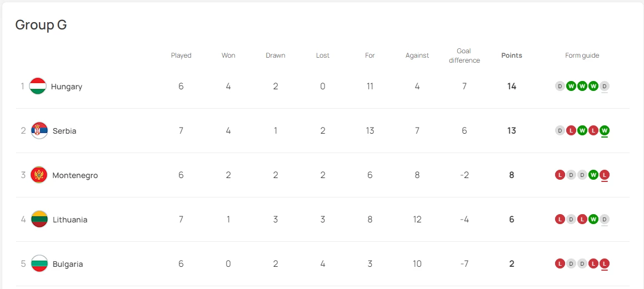Click Lithuania's green win form badge
Screen dimensions: 644x289
(593, 219)
